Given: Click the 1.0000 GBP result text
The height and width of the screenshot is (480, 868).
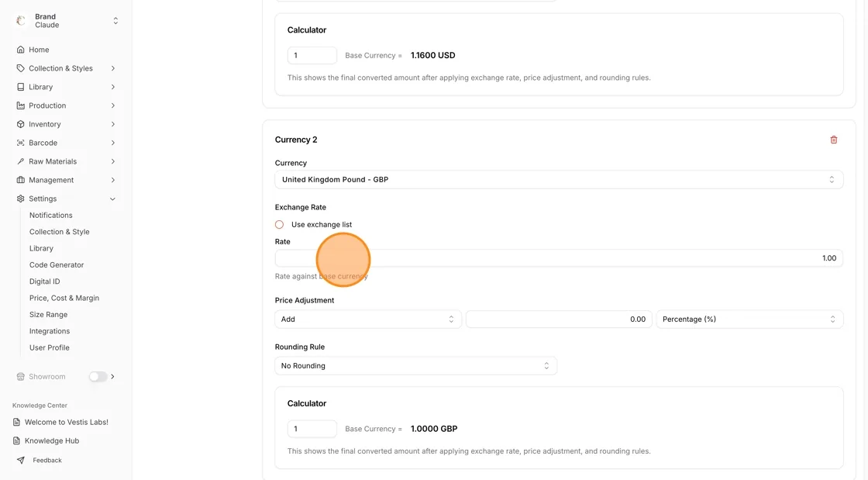Looking at the screenshot, I should click(x=434, y=429).
